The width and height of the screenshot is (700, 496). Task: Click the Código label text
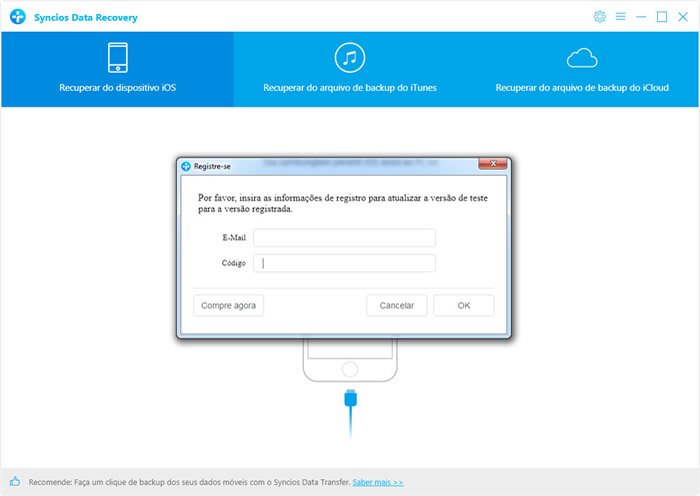tap(233, 263)
